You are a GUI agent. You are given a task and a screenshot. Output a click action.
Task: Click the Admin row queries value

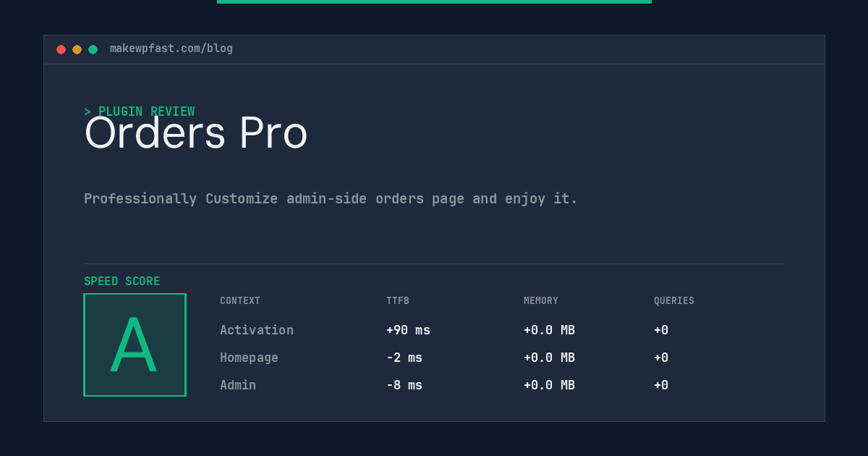click(661, 385)
